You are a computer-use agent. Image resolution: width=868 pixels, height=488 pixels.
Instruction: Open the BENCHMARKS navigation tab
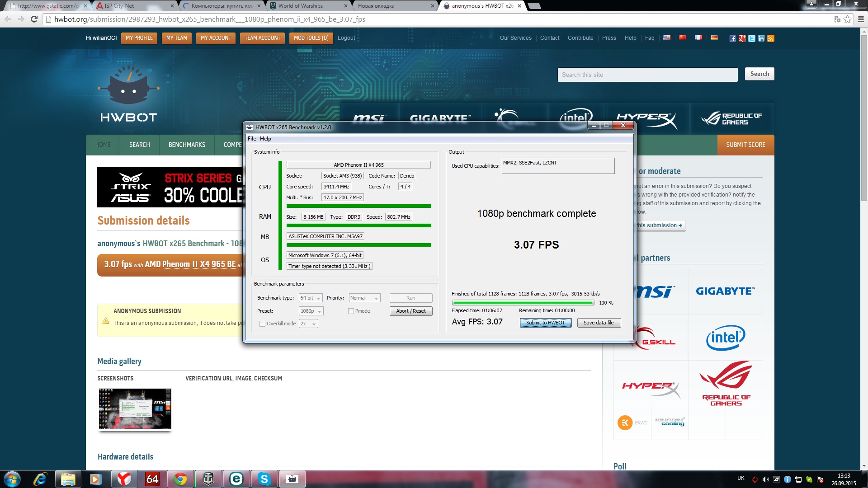click(187, 145)
